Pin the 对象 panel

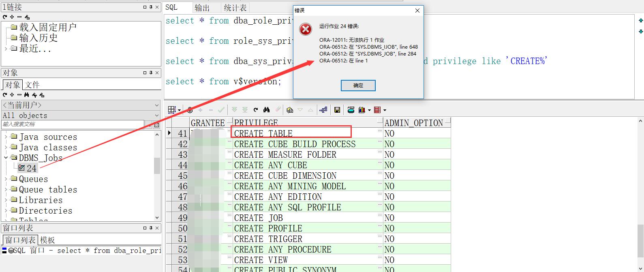pyautogui.click(x=151, y=73)
